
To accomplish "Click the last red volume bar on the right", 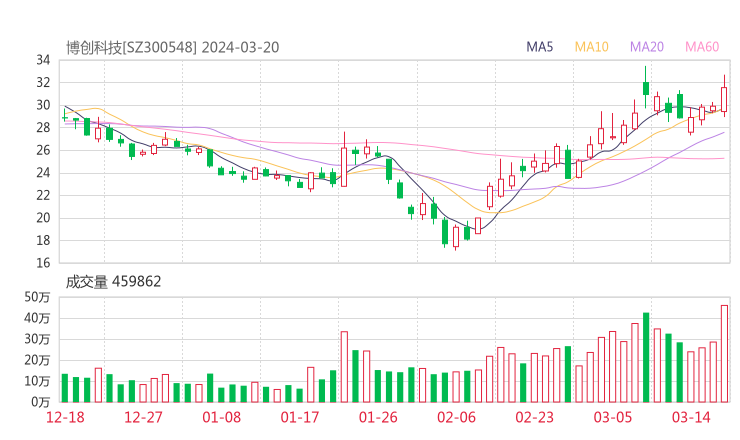I will coord(724,354).
